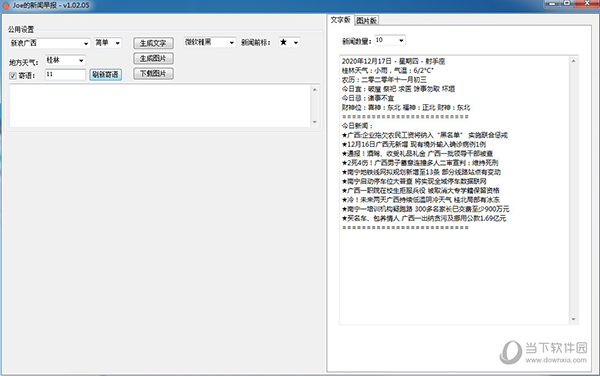
Task: Open the 新浪广西 news source dropdown
Action: pyautogui.click(x=49, y=43)
